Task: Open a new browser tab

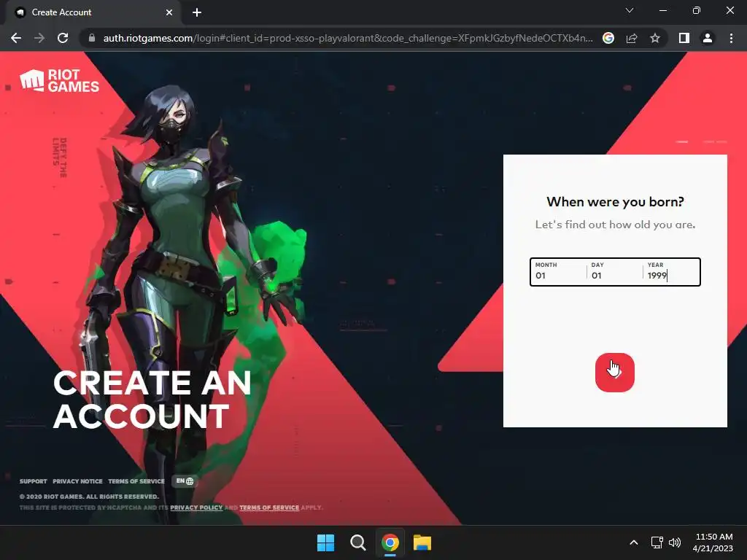Action: pos(197,12)
